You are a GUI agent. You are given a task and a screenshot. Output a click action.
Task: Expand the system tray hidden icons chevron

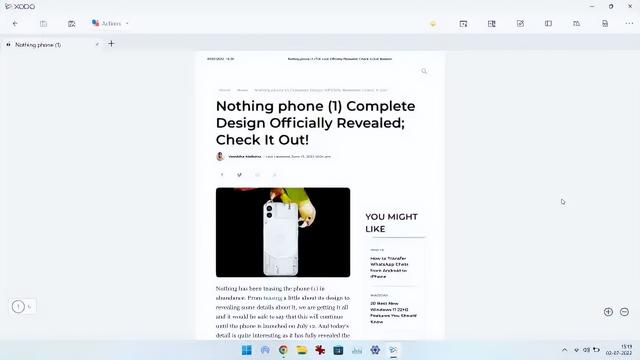pos(564,350)
